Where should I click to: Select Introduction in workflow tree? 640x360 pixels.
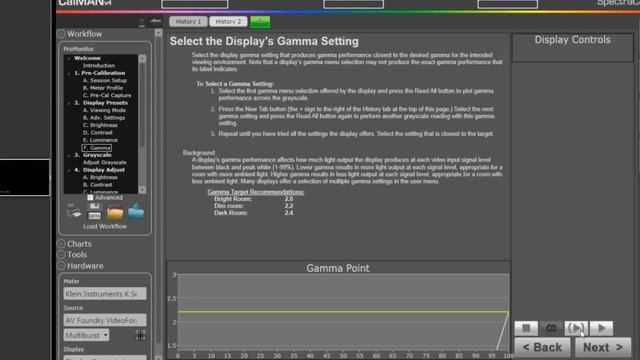(x=99, y=65)
